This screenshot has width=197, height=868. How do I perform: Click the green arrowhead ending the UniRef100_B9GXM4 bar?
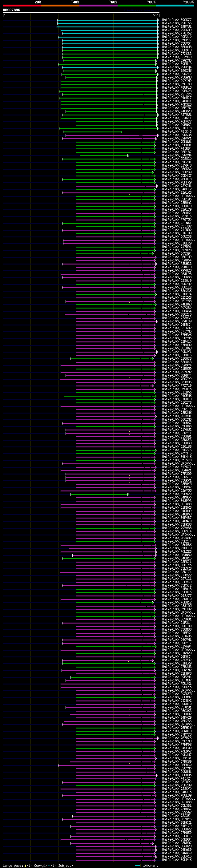(x=128, y=156)
